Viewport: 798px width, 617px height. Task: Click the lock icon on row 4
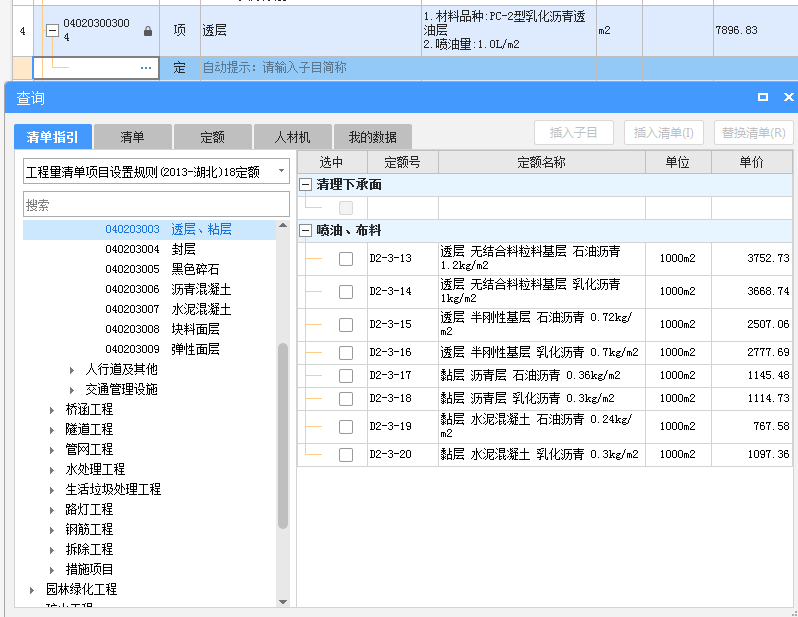[x=148, y=31]
